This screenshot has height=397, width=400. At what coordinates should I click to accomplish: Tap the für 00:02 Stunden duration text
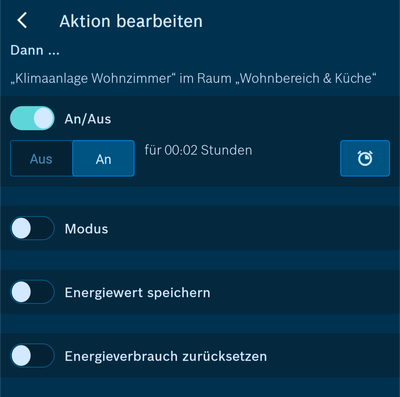(x=198, y=150)
